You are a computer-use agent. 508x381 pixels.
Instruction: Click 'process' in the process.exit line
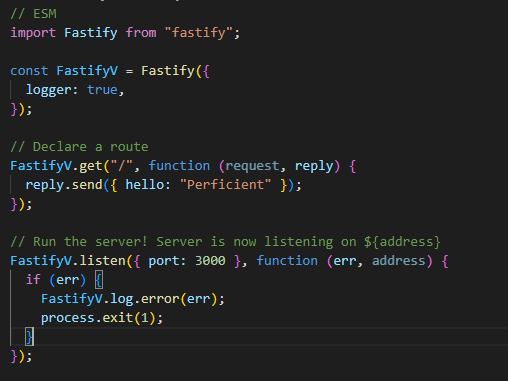68,318
